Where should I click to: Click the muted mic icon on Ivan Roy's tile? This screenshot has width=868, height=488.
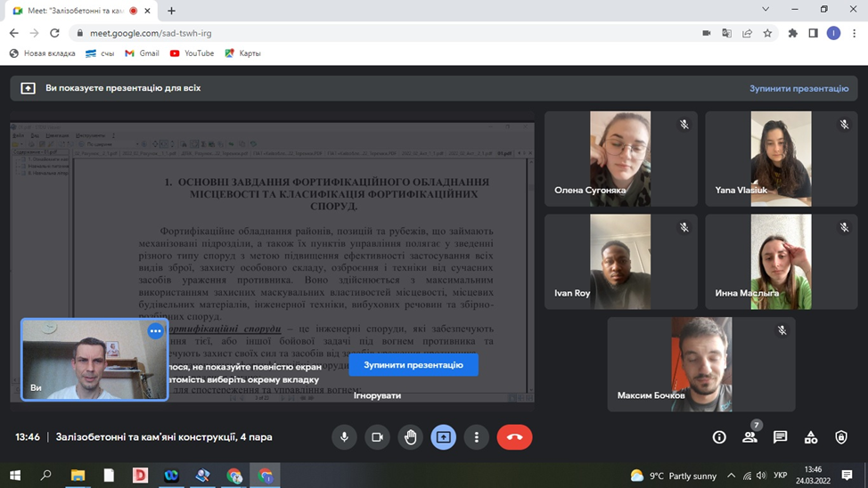pyautogui.click(x=684, y=227)
